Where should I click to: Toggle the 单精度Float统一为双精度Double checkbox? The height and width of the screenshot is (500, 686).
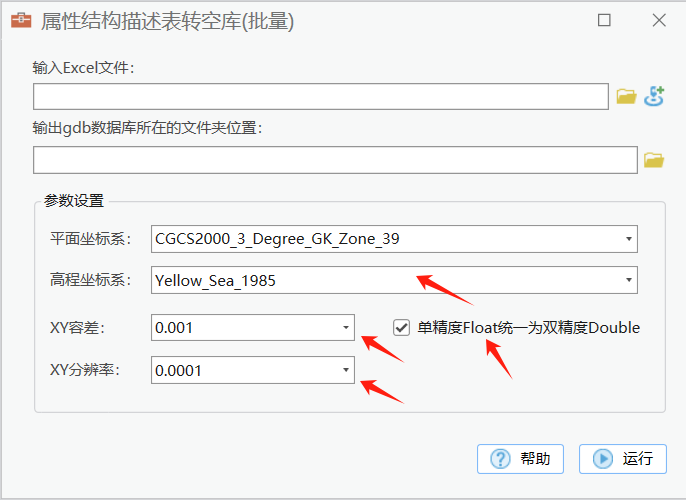click(x=401, y=327)
